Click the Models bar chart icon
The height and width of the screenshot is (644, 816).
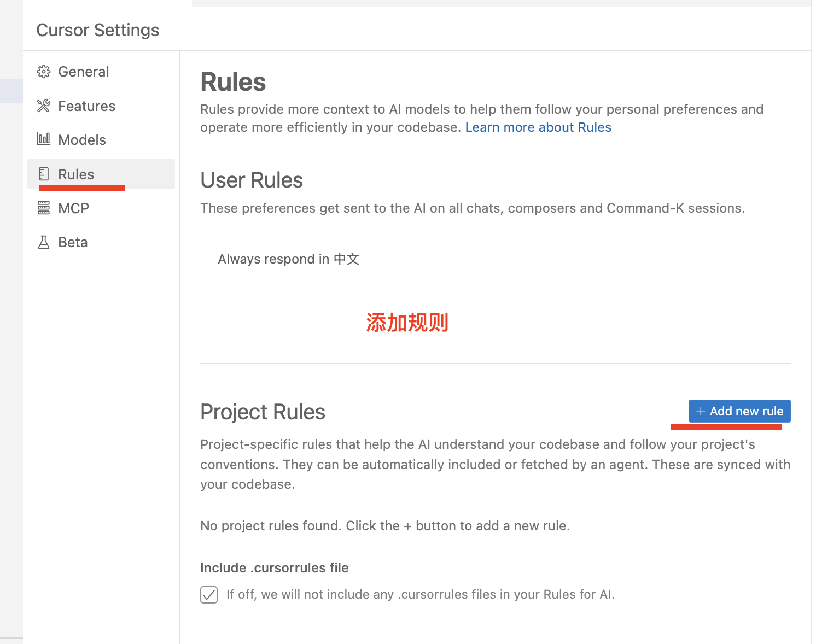coord(44,139)
